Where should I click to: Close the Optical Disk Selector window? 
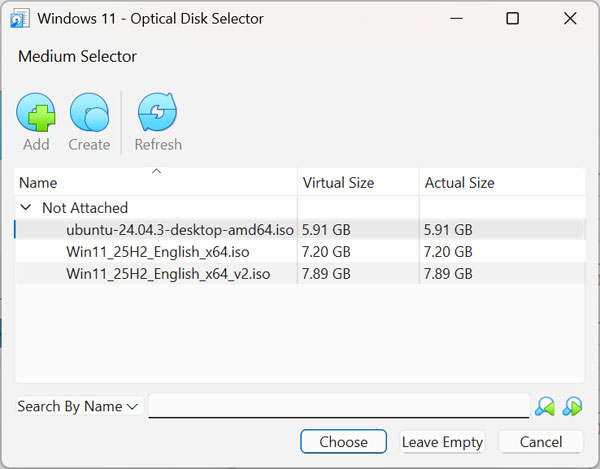tap(570, 18)
